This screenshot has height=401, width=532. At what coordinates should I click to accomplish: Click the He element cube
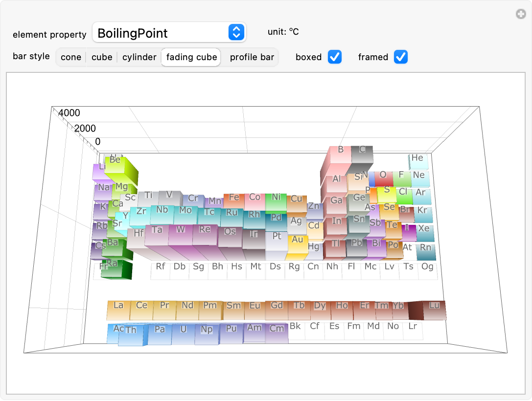(417, 159)
